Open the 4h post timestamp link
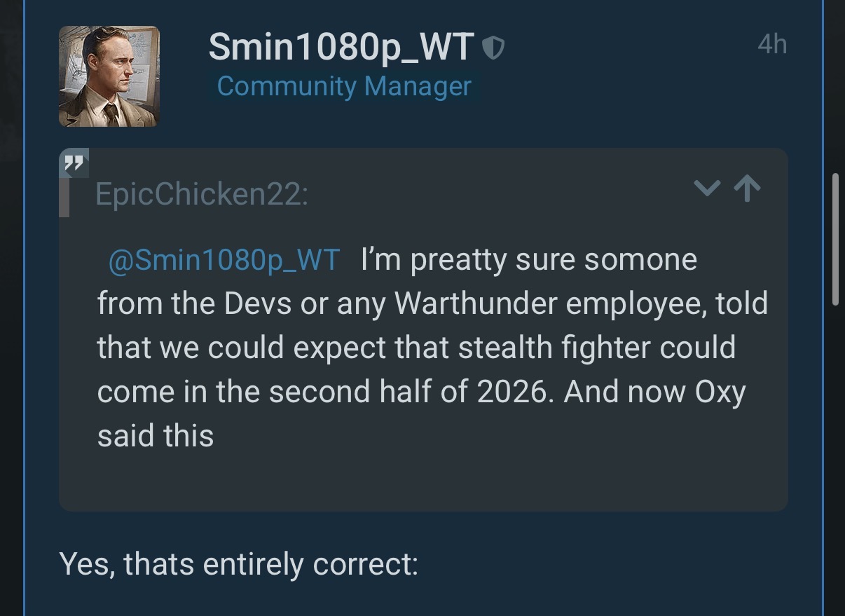Viewport: 845px width, 616px height. (x=772, y=44)
